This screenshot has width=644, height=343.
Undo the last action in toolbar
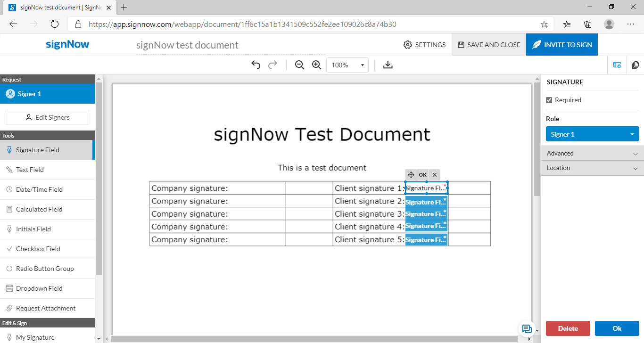pos(256,65)
